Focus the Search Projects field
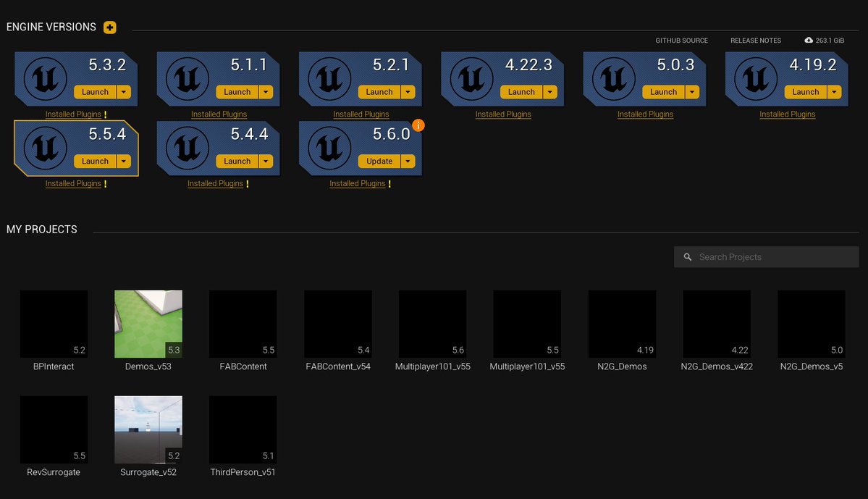The height and width of the screenshot is (499, 868). pyautogui.click(x=766, y=257)
